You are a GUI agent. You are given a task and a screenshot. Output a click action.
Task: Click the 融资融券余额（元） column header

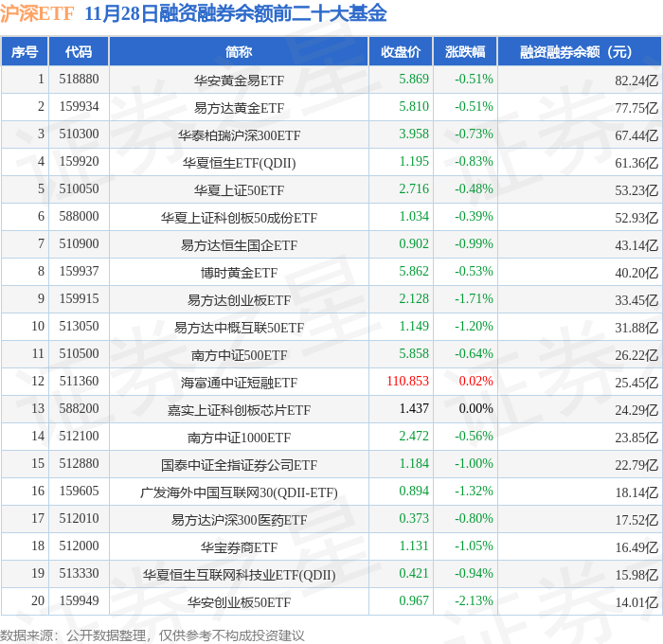click(580, 52)
